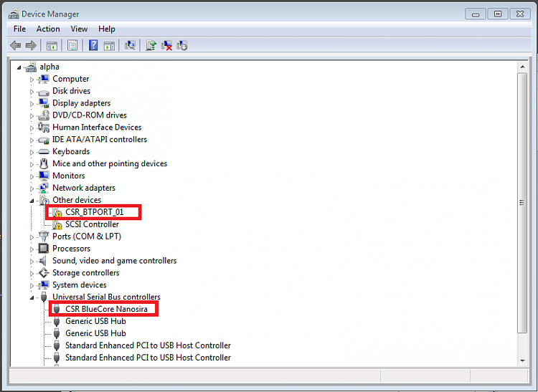Expand IDE ATA/ATAPI controllers category
The width and height of the screenshot is (538, 392).
(32, 140)
